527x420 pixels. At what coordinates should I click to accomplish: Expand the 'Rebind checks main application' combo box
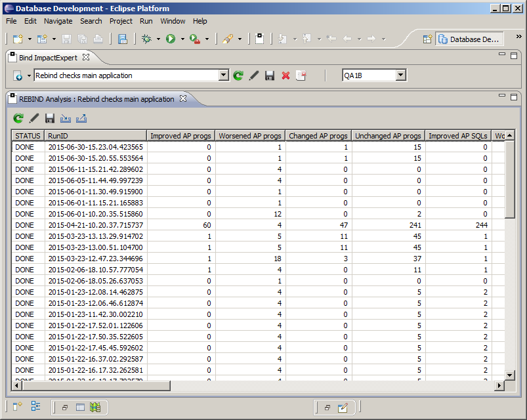click(x=223, y=75)
